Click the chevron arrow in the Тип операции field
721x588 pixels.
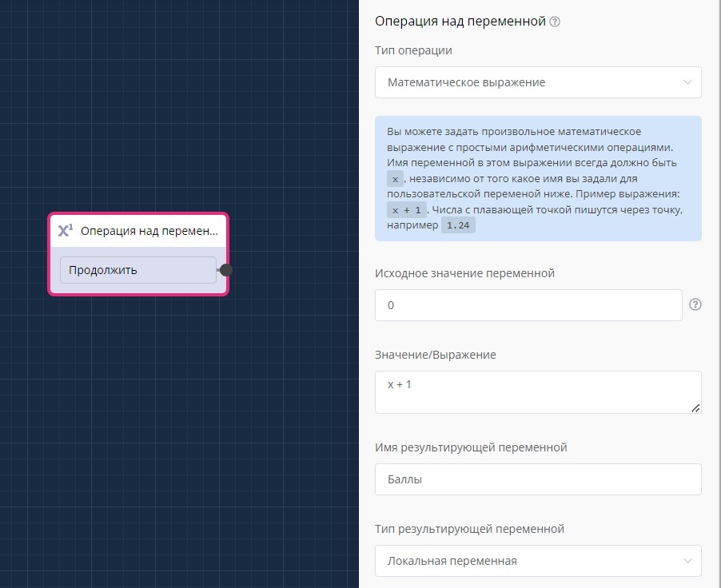(687, 82)
